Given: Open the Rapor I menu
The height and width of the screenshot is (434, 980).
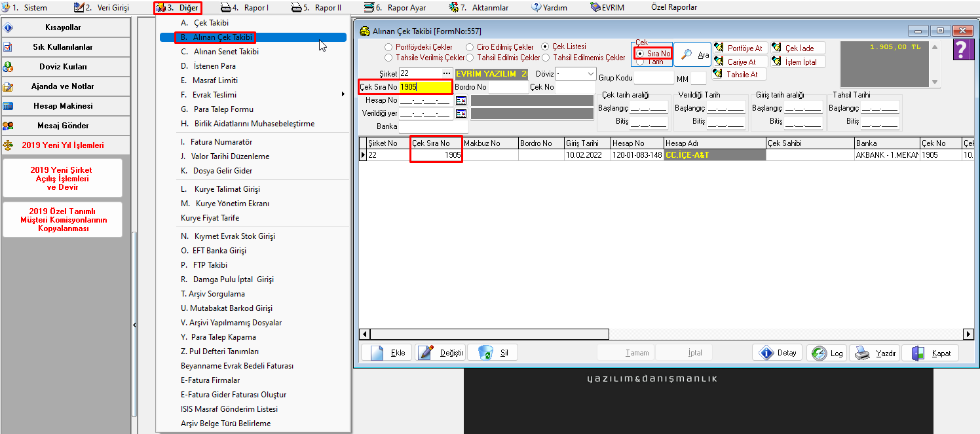Looking at the screenshot, I should click(245, 8).
